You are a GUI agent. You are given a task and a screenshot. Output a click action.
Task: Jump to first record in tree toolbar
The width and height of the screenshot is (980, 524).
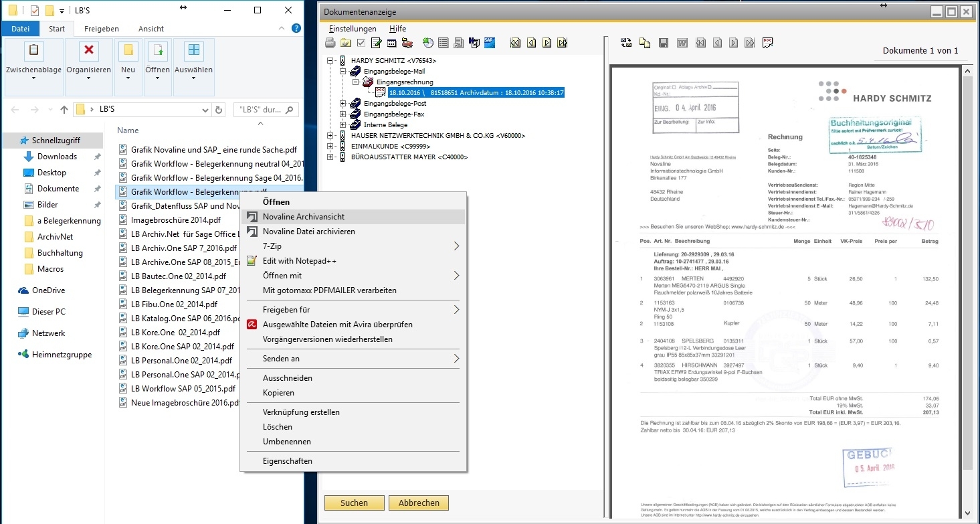pyautogui.click(x=515, y=43)
